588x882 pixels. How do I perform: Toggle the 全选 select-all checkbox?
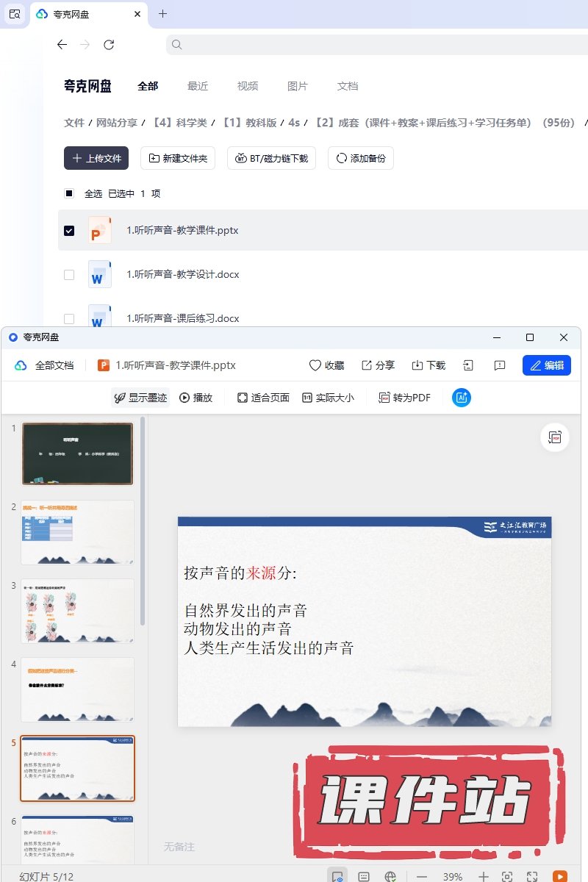(x=69, y=194)
